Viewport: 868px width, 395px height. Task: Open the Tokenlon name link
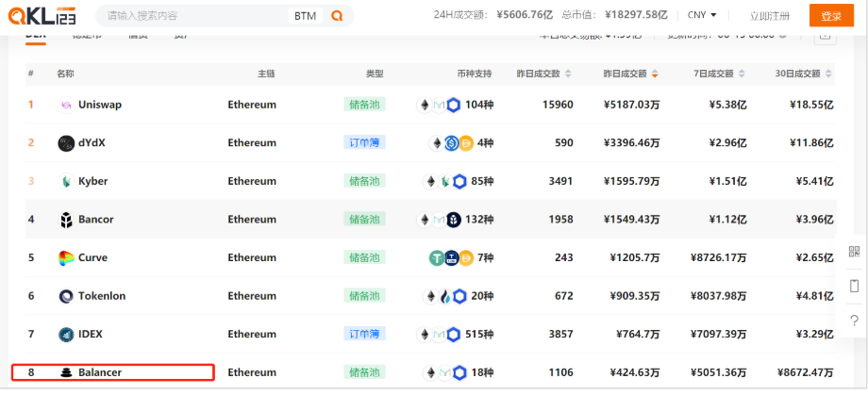pyautogui.click(x=102, y=296)
